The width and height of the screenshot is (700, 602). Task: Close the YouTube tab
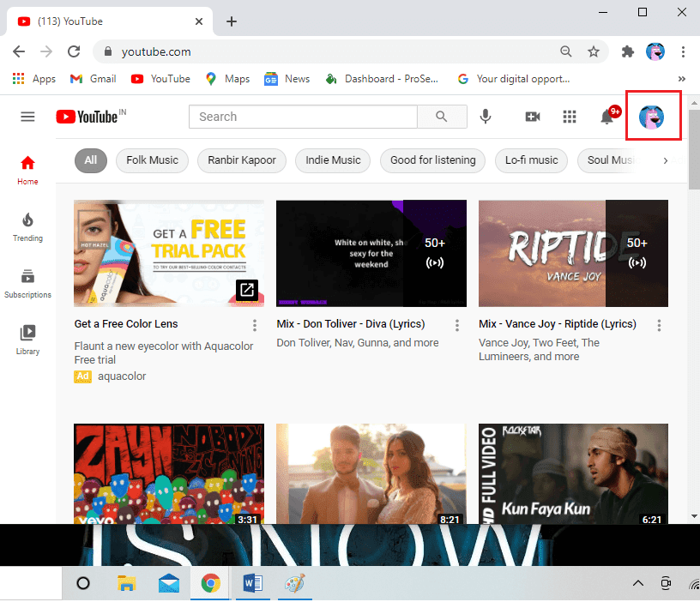(199, 21)
